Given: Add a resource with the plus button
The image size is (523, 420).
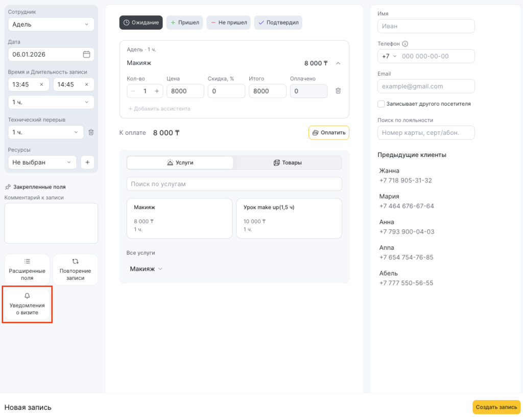Looking at the screenshot, I should (x=87, y=162).
